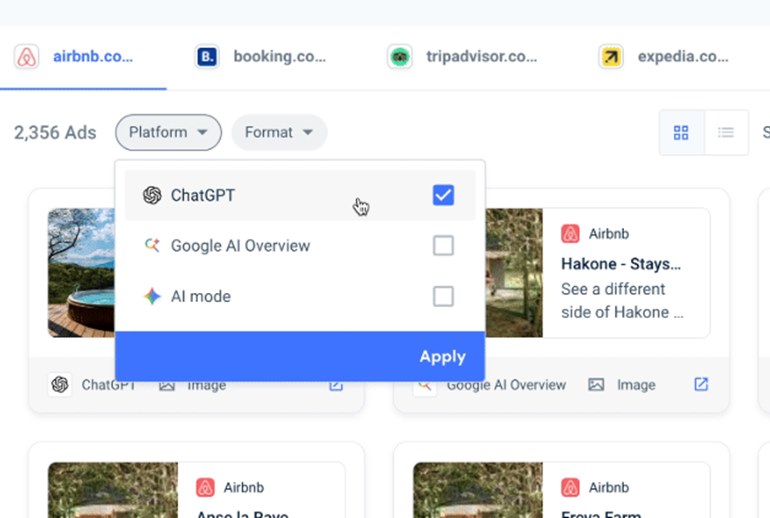Viewport: 770px width, 518px height.
Task: Collapse the Platform filter dropdown
Action: click(168, 132)
